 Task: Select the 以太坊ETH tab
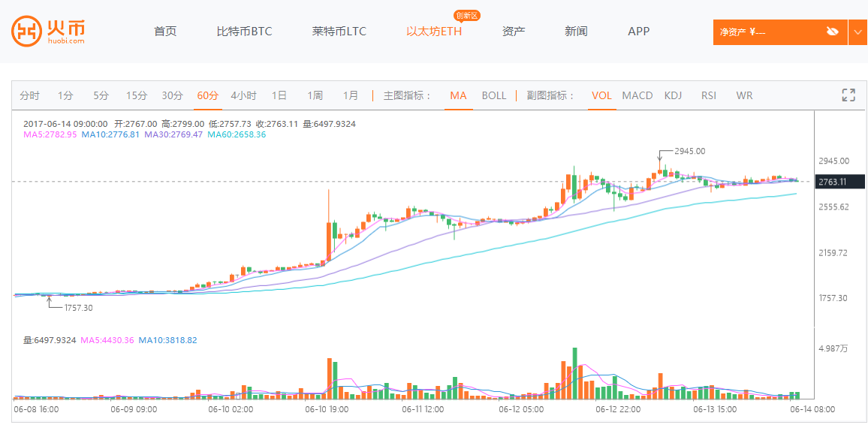tap(434, 32)
